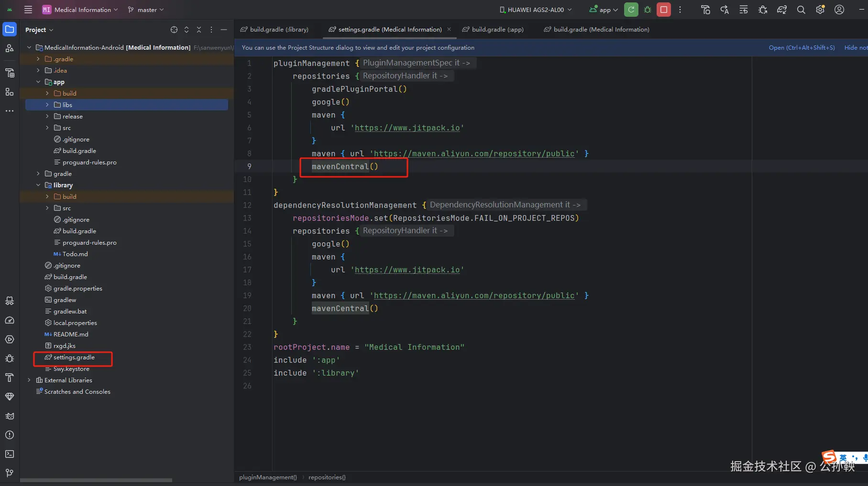
Task: Select local.properties file
Action: click(75, 323)
